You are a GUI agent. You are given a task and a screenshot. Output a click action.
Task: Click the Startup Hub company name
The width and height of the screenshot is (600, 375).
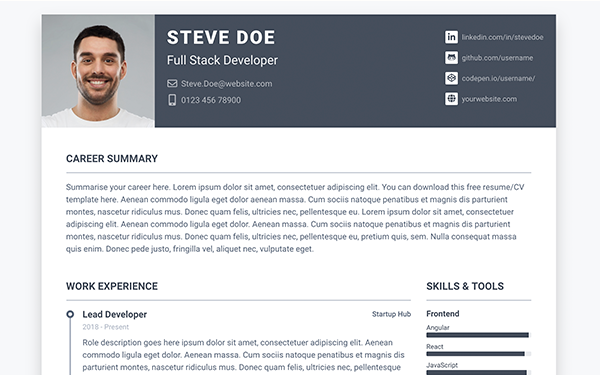[391, 314]
